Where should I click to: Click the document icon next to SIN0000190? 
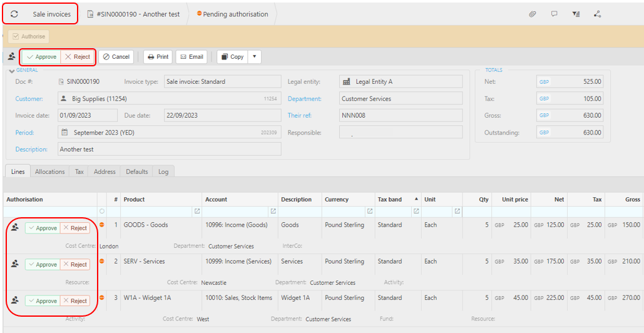point(61,82)
